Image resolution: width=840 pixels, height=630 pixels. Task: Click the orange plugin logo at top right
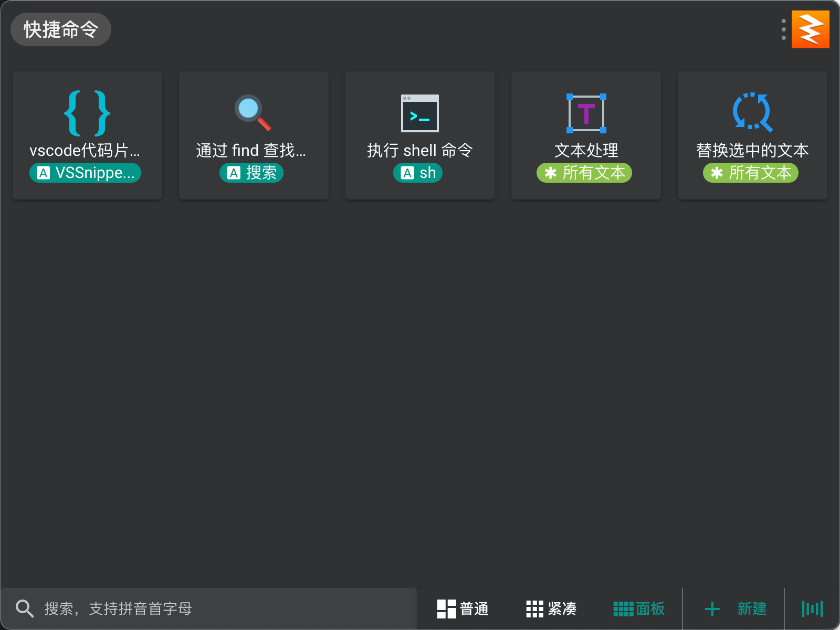coord(811,29)
